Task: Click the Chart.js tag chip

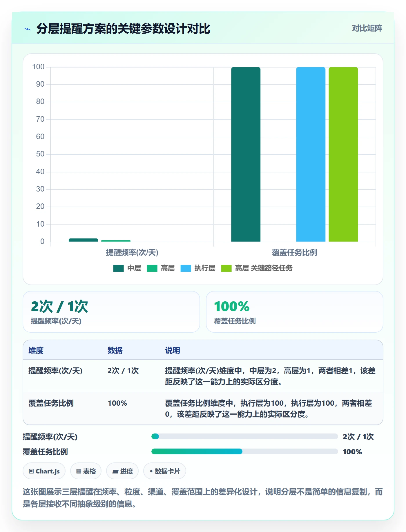Action: (x=44, y=471)
